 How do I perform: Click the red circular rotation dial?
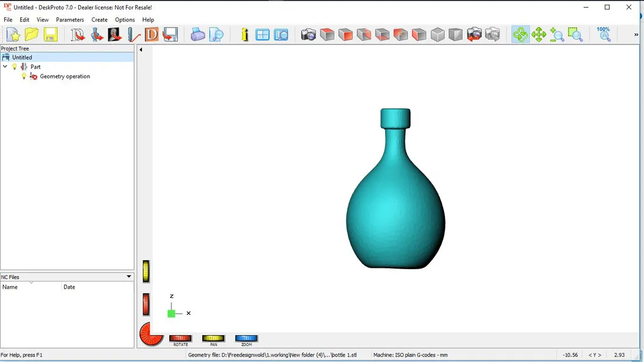click(151, 334)
